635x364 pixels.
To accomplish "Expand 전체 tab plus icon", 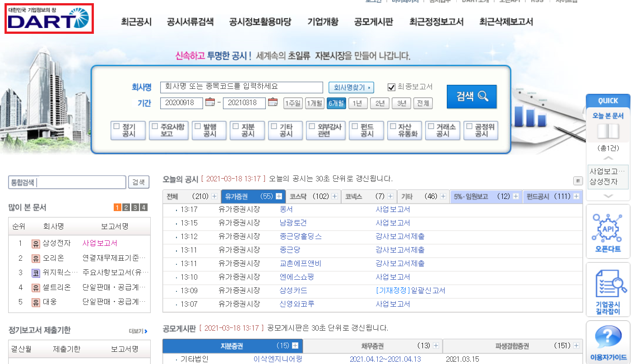I will (x=214, y=196).
